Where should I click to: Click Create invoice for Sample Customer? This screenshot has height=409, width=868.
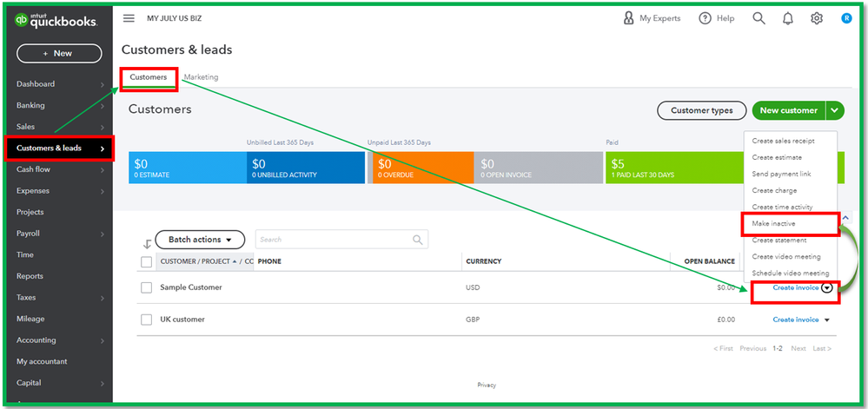click(796, 287)
